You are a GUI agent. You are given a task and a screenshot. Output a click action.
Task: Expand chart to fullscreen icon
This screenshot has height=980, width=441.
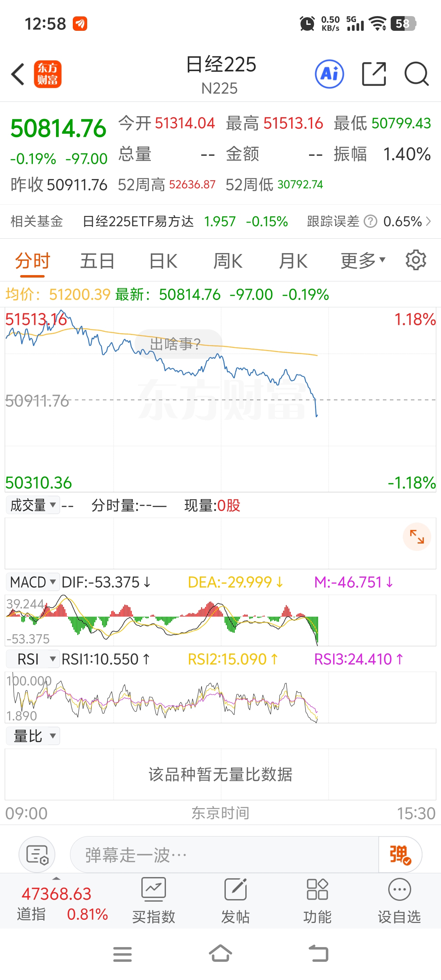tap(416, 537)
